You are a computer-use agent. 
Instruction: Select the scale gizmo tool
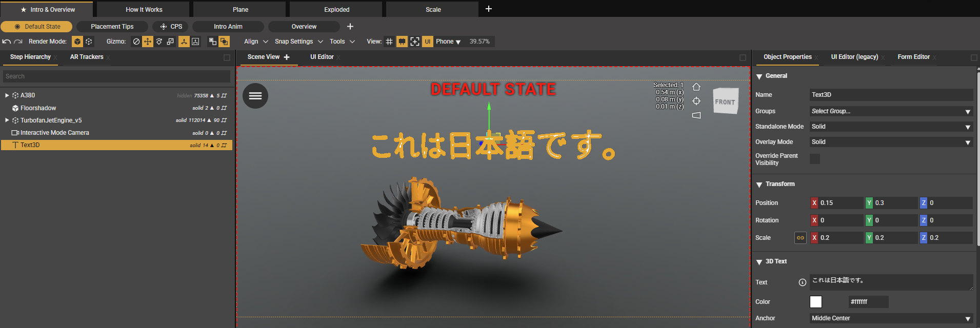[170, 42]
